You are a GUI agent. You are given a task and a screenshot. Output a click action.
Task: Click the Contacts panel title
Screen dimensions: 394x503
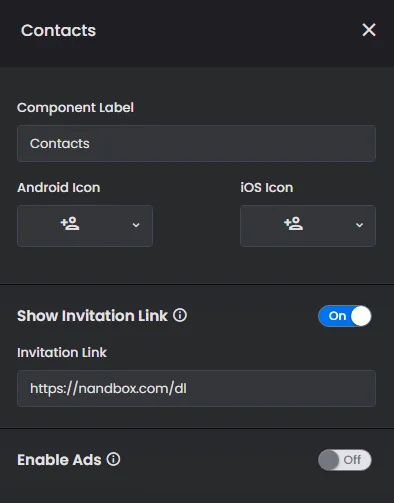tap(58, 31)
